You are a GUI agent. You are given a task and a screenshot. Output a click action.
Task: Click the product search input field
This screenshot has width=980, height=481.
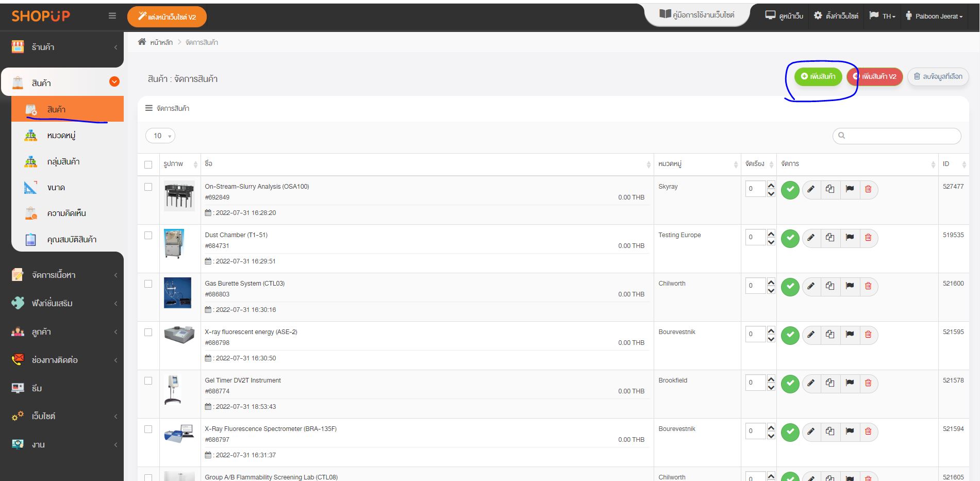tap(897, 136)
